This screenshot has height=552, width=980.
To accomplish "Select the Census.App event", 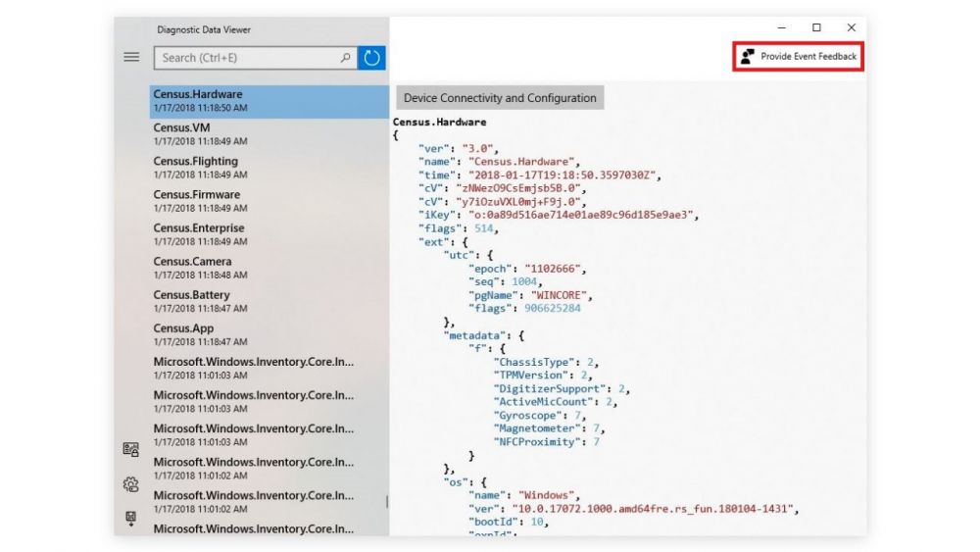I will tap(269, 335).
